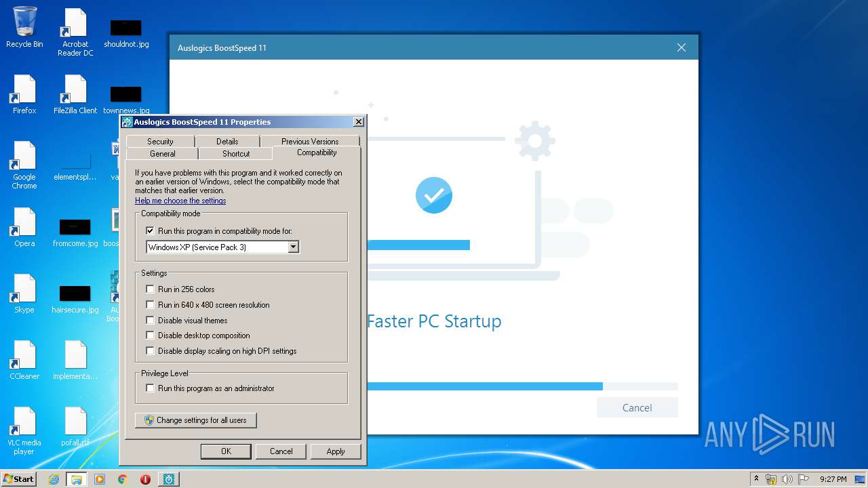Click the blue checkmark circle in installer
The width and height of the screenshot is (868, 488).
(x=434, y=195)
